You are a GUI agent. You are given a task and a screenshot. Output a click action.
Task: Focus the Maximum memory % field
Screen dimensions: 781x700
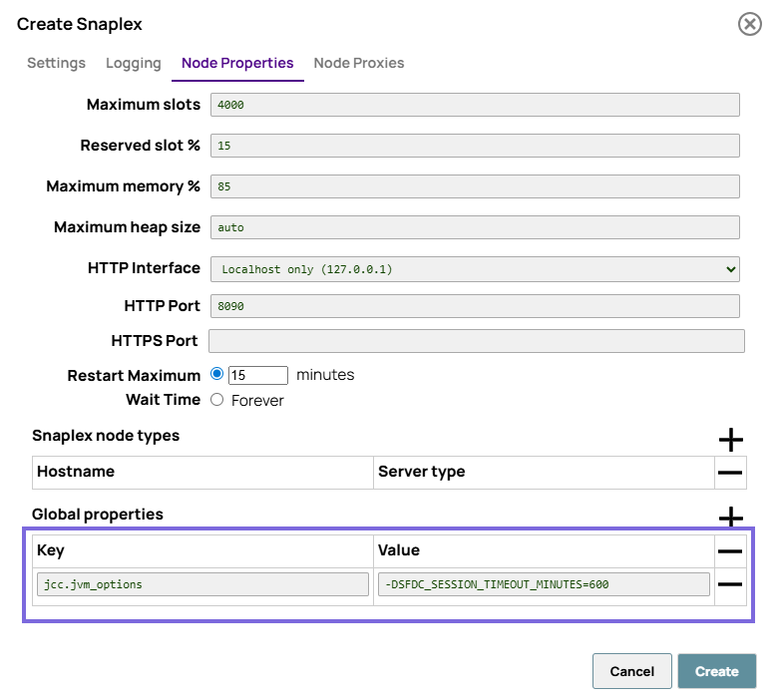coord(475,186)
